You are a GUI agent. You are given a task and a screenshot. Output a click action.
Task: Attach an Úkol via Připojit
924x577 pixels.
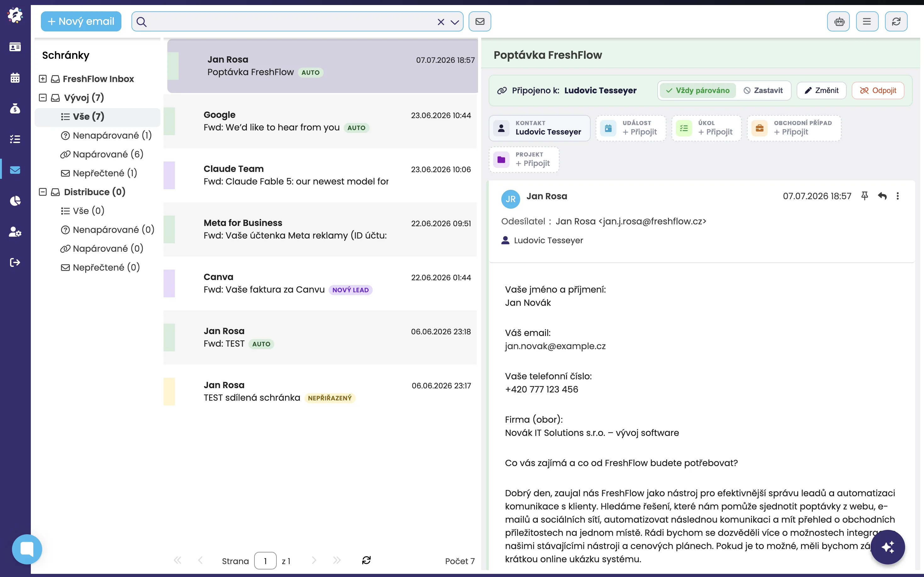pos(706,128)
